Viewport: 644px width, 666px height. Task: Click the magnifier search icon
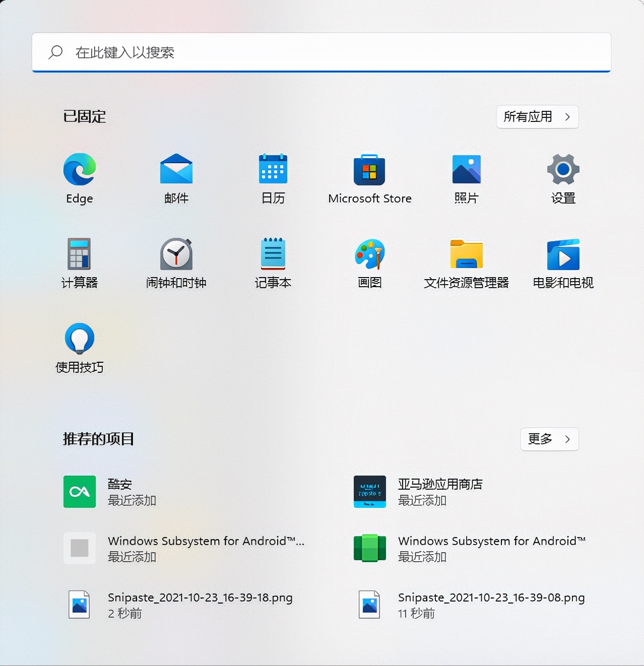[55, 52]
